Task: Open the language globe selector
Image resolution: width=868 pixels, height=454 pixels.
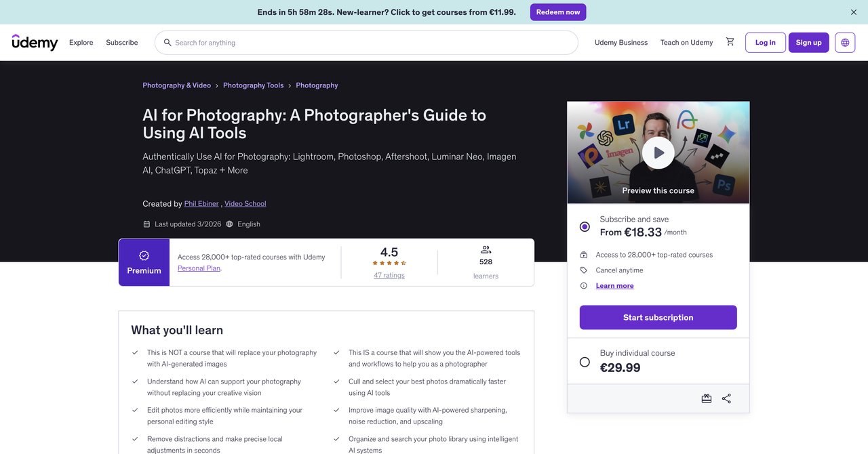Action: tap(845, 43)
